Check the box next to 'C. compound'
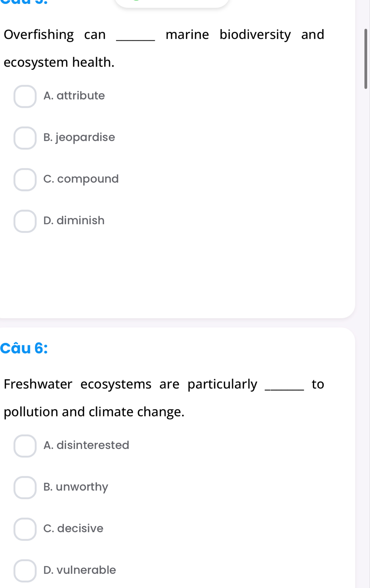This screenshot has width=370, height=588. coord(25,179)
